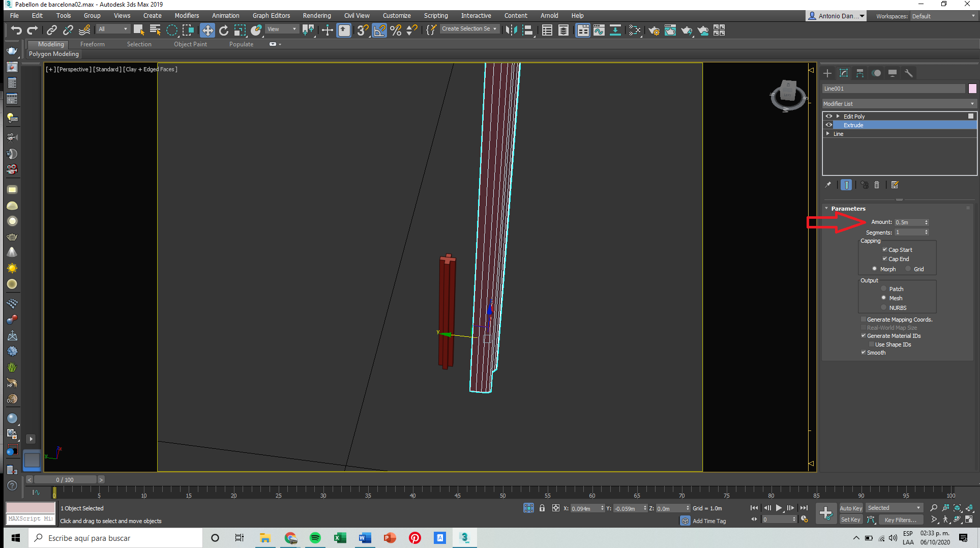Image resolution: width=980 pixels, height=548 pixels.
Task: Expand the Line base object sub-levels
Action: coord(828,134)
